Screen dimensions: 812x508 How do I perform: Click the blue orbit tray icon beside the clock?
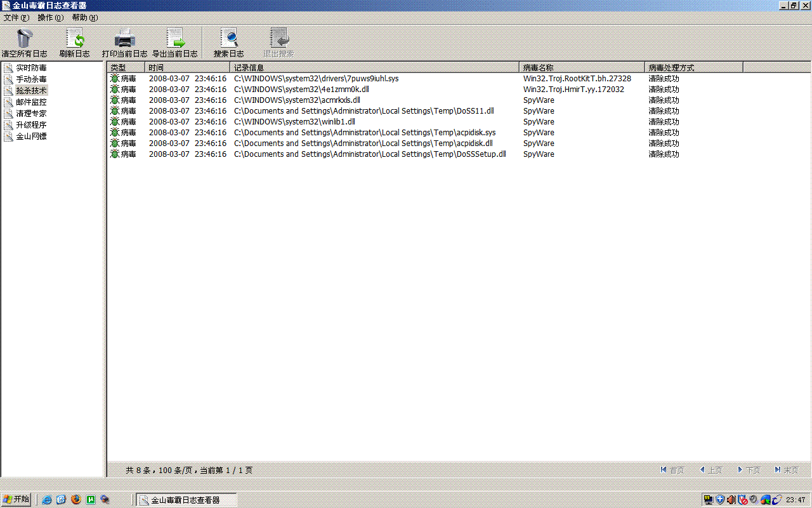776,500
